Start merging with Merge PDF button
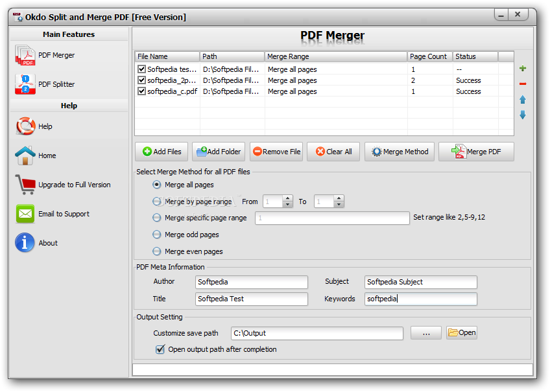Viewport: 550px width, 392px height. [x=476, y=152]
